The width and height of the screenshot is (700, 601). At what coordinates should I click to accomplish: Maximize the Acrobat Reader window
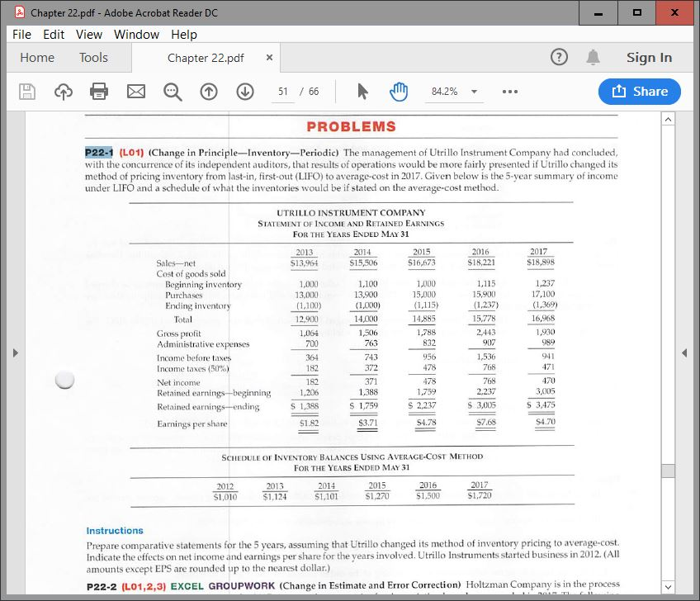(x=637, y=13)
